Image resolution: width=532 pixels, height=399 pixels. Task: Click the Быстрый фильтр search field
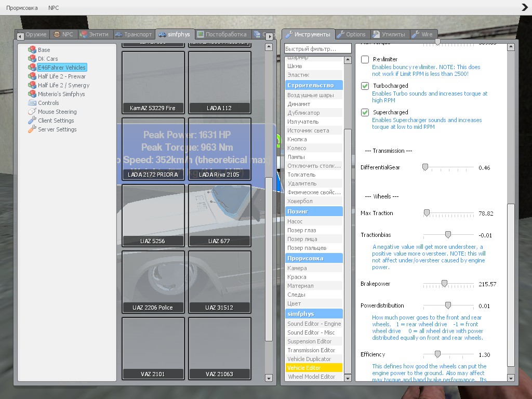[317, 49]
